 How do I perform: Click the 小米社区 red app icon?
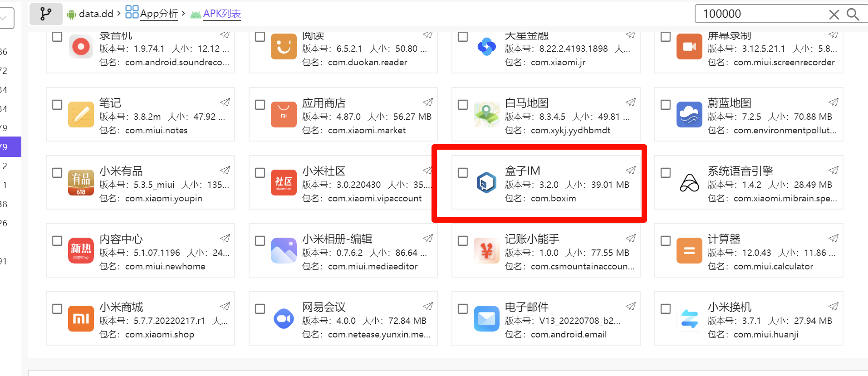click(x=284, y=182)
